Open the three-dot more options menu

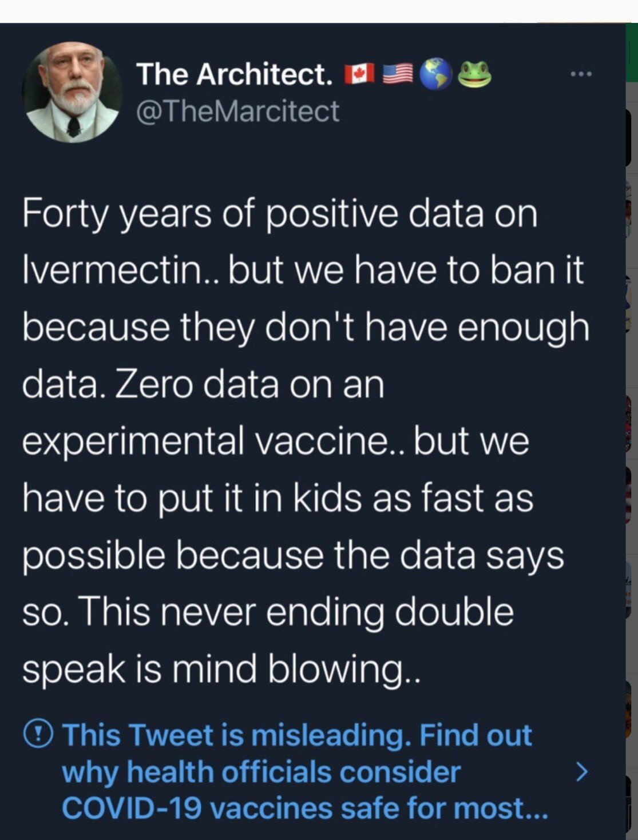581,74
